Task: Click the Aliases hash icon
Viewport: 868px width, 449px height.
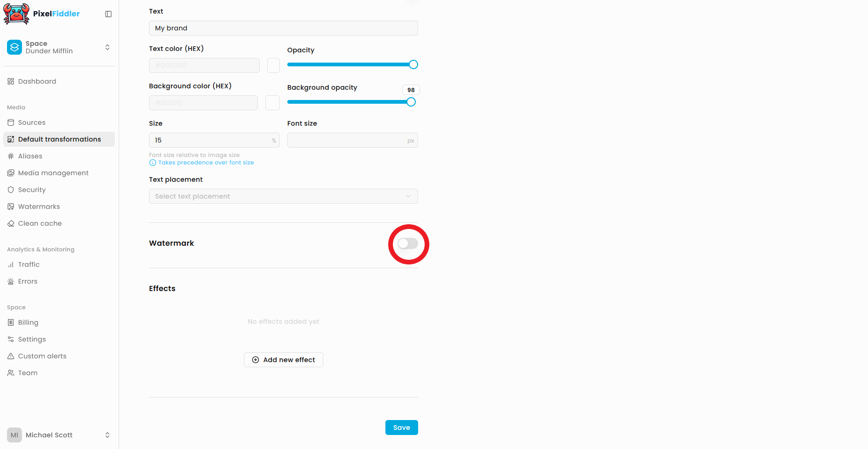Action: (11, 156)
